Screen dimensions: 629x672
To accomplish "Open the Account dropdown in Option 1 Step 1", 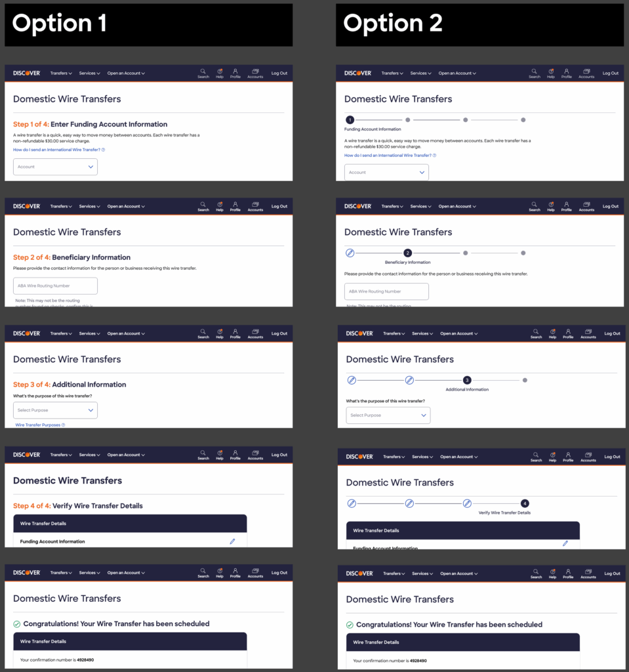I will 55,167.
